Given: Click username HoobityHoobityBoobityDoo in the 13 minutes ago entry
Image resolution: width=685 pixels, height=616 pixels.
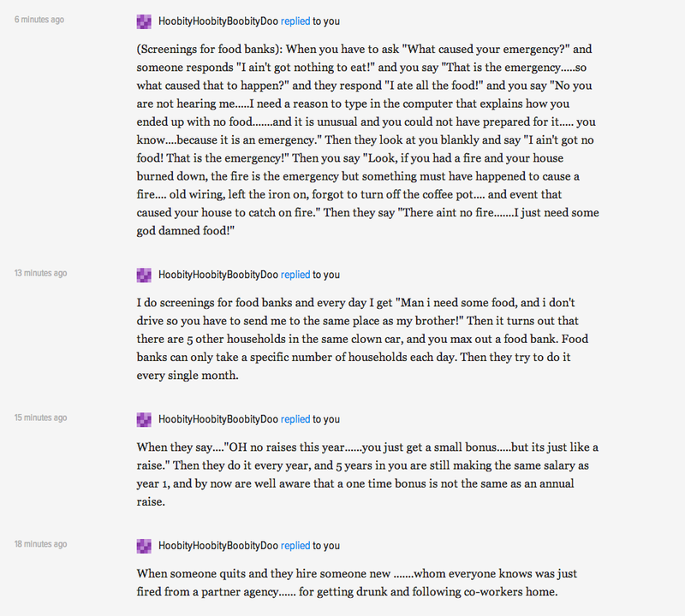Looking at the screenshot, I should 218,275.
